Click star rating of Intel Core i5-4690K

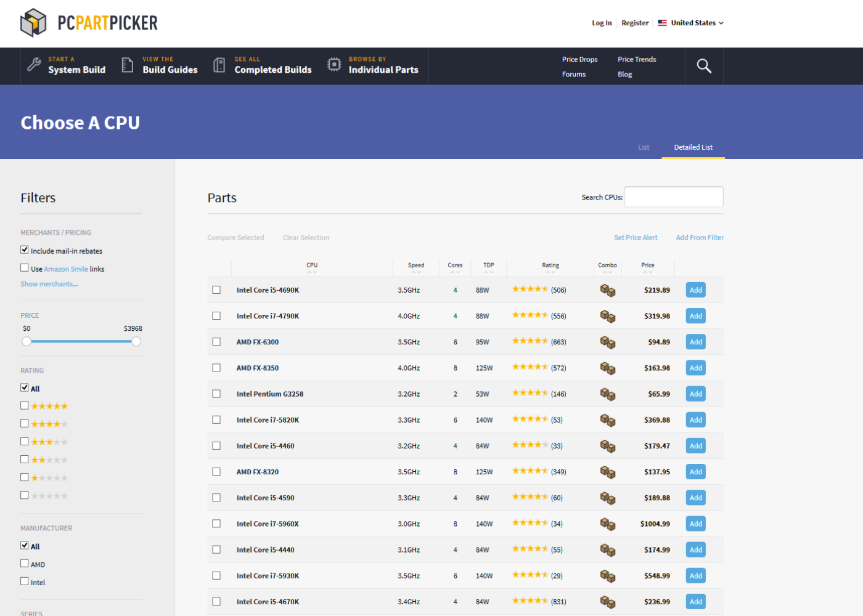tap(530, 289)
